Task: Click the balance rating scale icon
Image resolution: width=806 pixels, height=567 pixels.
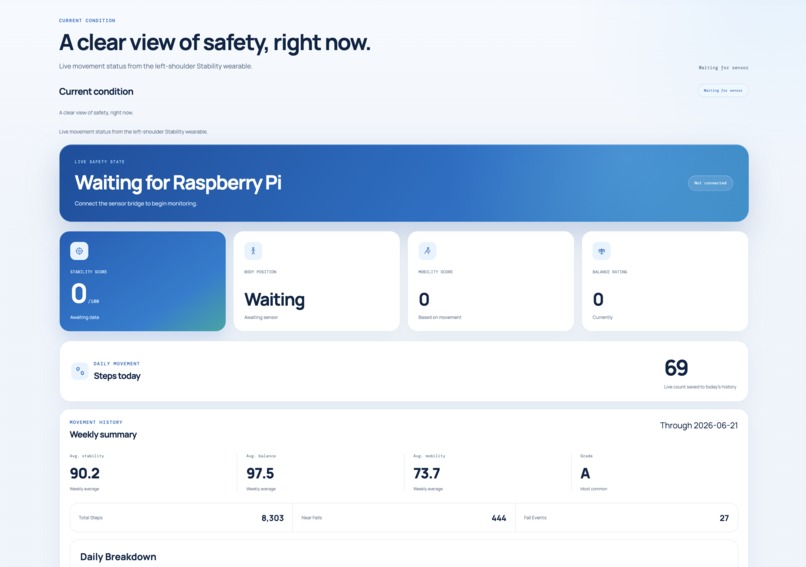Action: [x=601, y=251]
